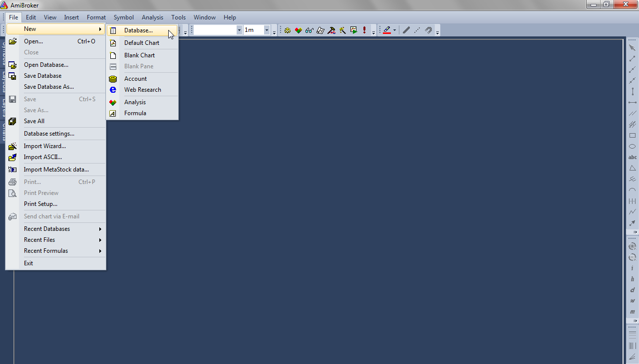Open the symbol selector dropdown arrow
Image resolution: width=639 pixels, height=364 pixels.
coord(239,30)
